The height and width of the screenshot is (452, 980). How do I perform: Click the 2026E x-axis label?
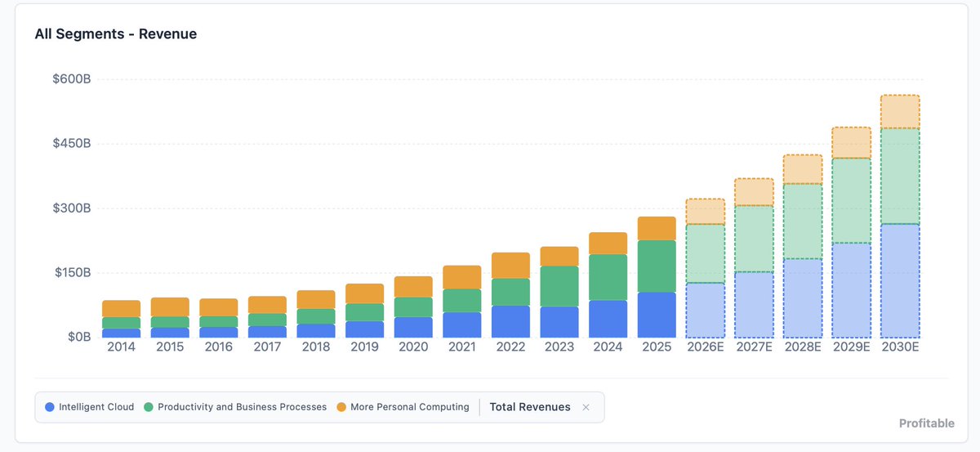click(x=706, y=347)
